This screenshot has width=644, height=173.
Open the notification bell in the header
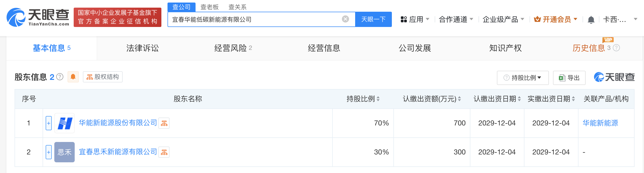(x=591, y=20)
